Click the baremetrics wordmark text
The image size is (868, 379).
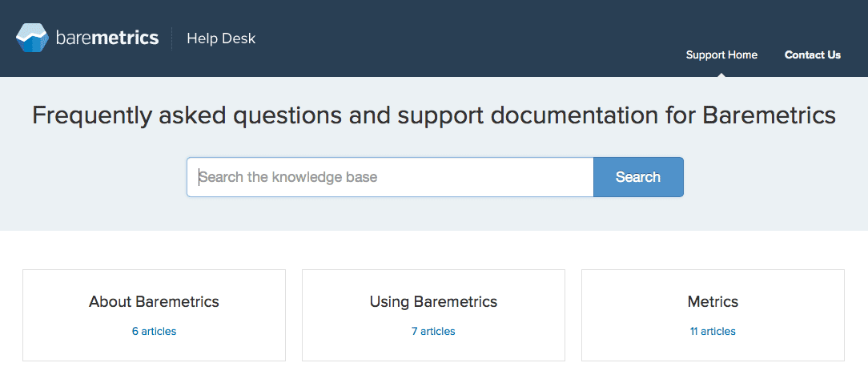pyautogui.click(x=107, y=38)
